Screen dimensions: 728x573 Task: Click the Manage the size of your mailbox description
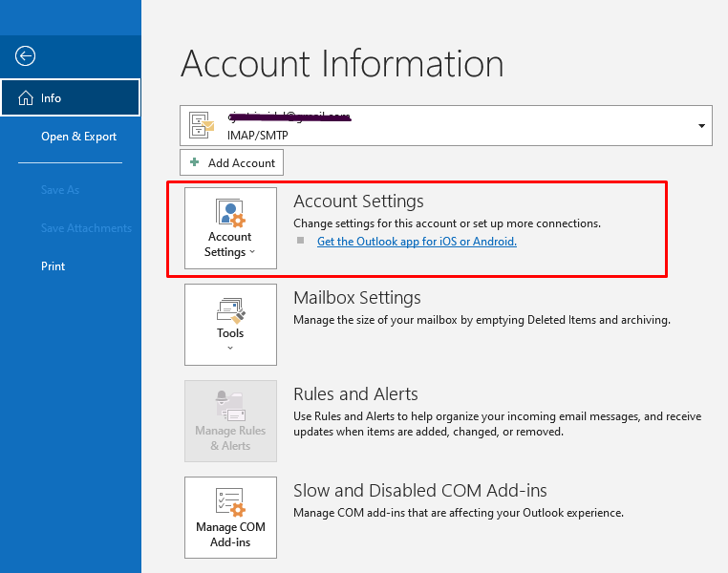[482, 320]
